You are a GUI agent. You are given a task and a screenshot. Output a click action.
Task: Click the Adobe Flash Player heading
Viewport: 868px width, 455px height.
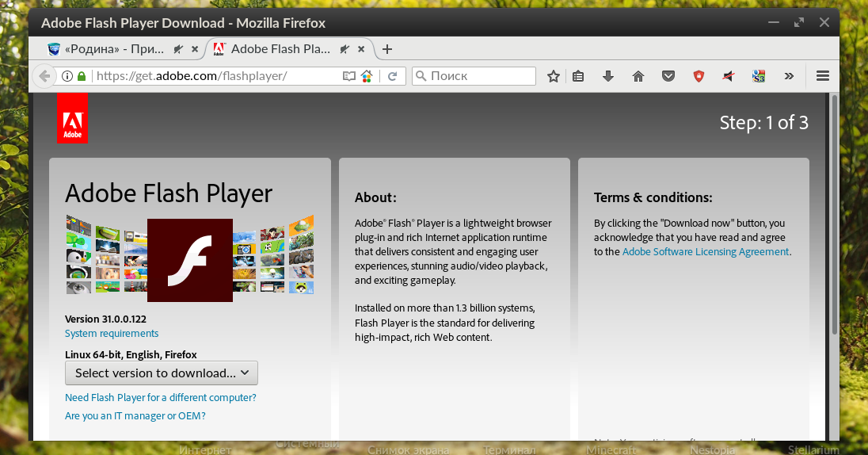169,194
